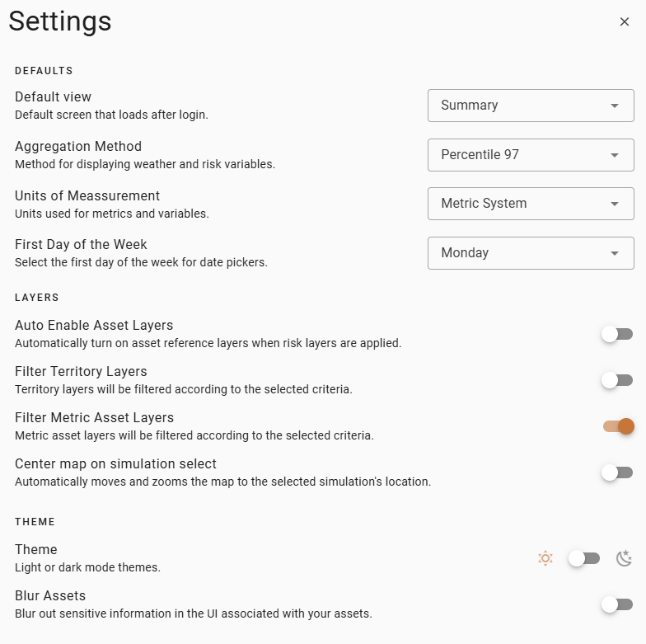Enable Auto Enable Asset Layers toggle
The width and height of the screenshot is (646, 644).
pyautogui.click(x=616, y=334)
